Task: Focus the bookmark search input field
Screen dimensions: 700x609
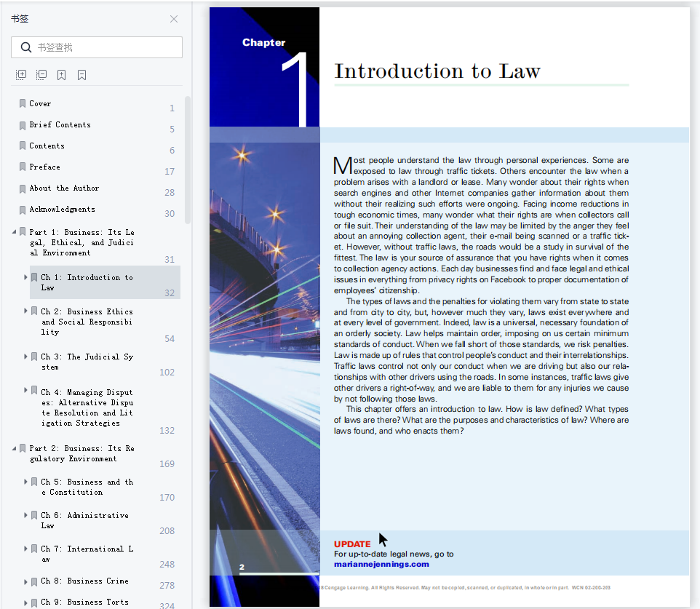Action: click(x=97, y=47)
